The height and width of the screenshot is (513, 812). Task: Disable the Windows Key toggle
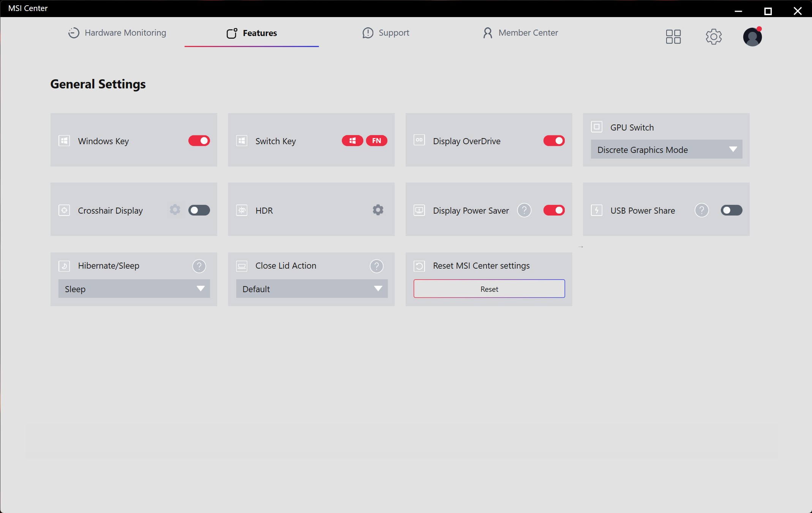tap(199, 141)
